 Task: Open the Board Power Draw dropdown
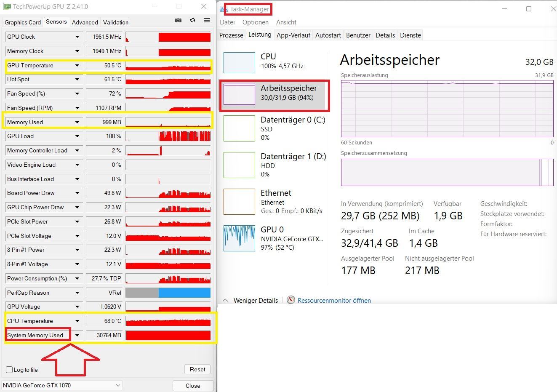coord(77,193)
